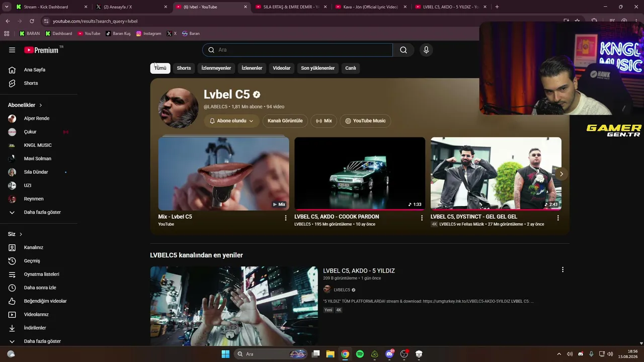Open more options for COOOK PARDON video
This screenshot has width=644, height=362.
422,218
